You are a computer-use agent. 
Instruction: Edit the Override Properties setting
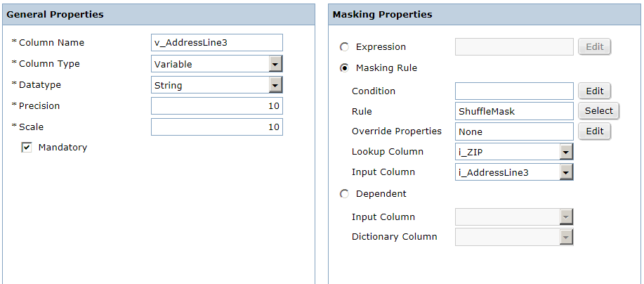[x=594, y=131]
